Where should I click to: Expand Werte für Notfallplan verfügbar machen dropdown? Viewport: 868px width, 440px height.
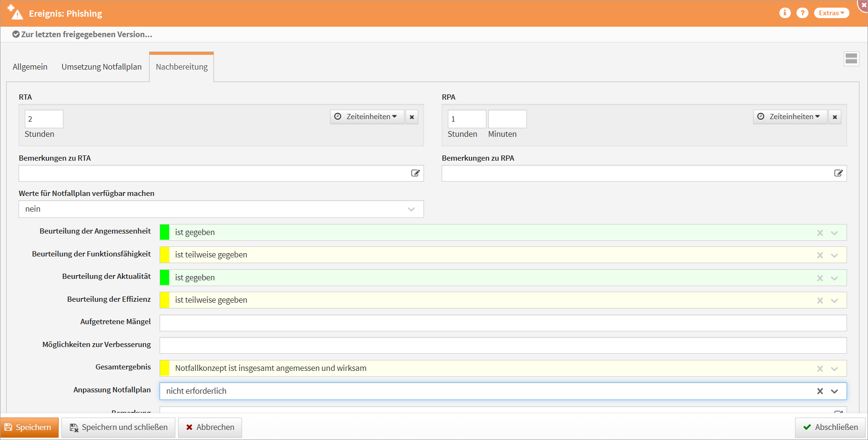[x=411, y=209]
